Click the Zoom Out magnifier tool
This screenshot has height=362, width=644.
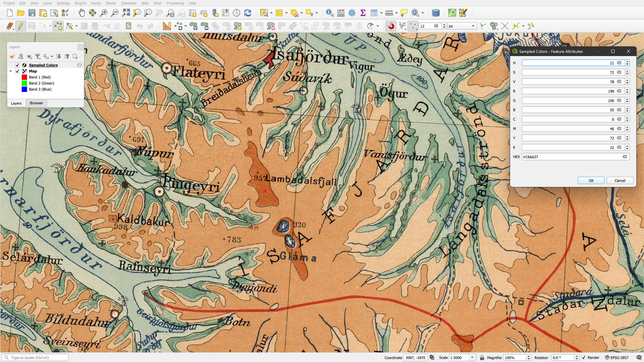[115, 13]
